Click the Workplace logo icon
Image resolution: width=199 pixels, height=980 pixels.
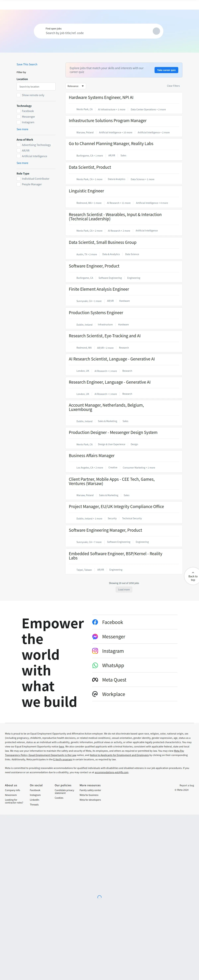click(x=95, y=694)
